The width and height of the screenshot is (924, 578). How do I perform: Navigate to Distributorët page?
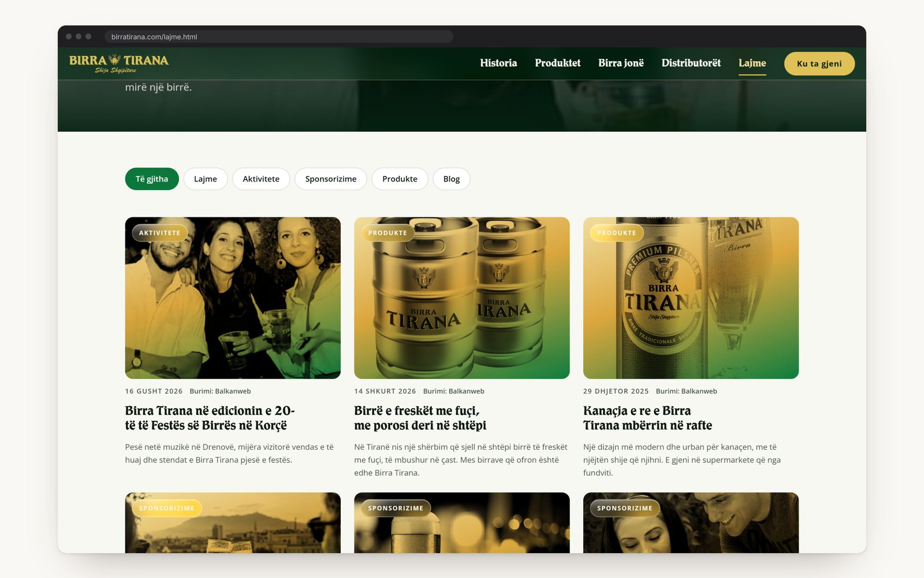click(691, 63)
